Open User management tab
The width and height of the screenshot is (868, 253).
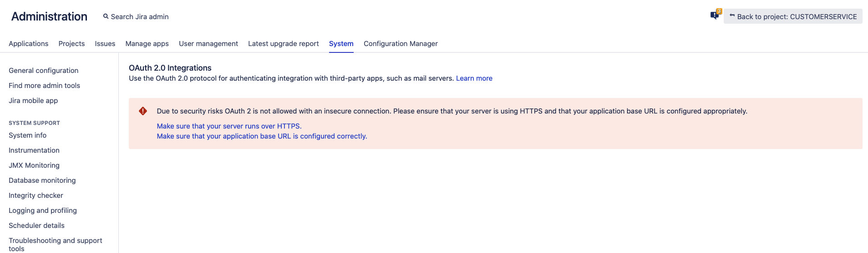click(x=208, y=43)
